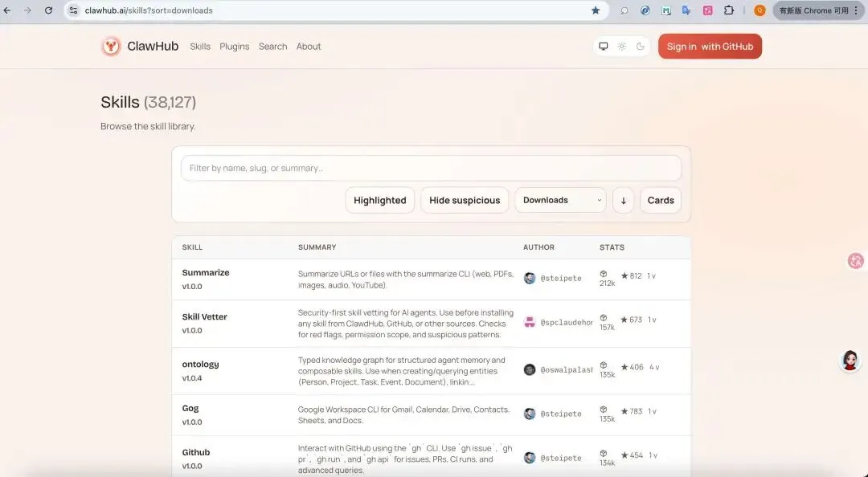Click the spclaudehor avatar in Skill Vetter row
868x477 pixels.
530,322
